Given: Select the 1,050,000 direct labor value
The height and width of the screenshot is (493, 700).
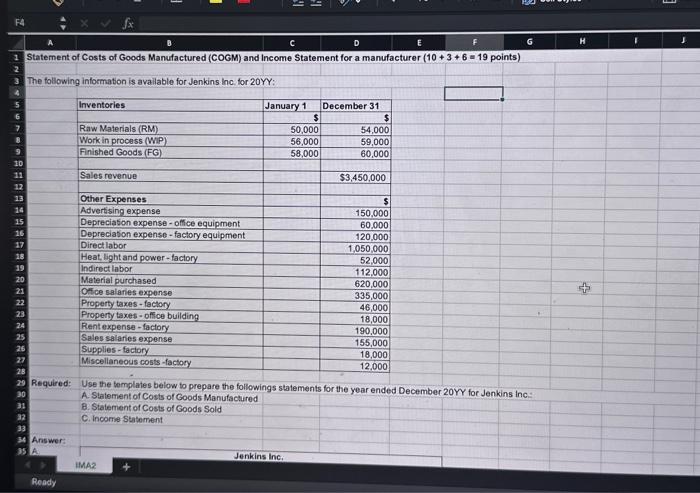Looking at the screenshot, I should [355, 249].
